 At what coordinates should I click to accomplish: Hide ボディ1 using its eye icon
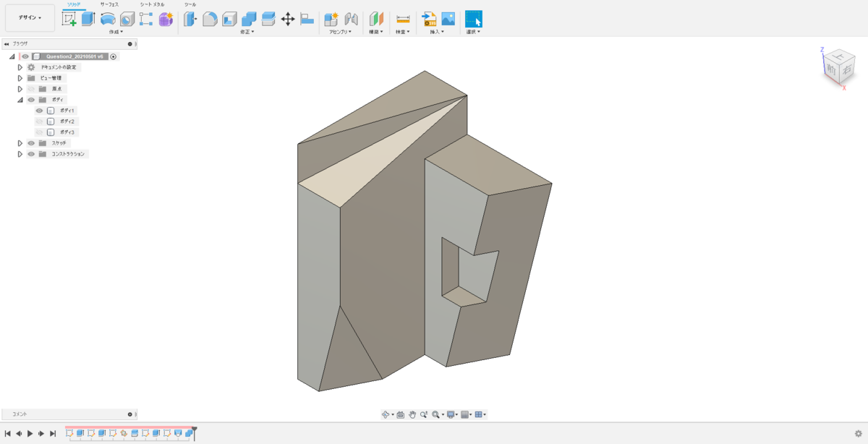pyautogui.click(x=40, y=111)
